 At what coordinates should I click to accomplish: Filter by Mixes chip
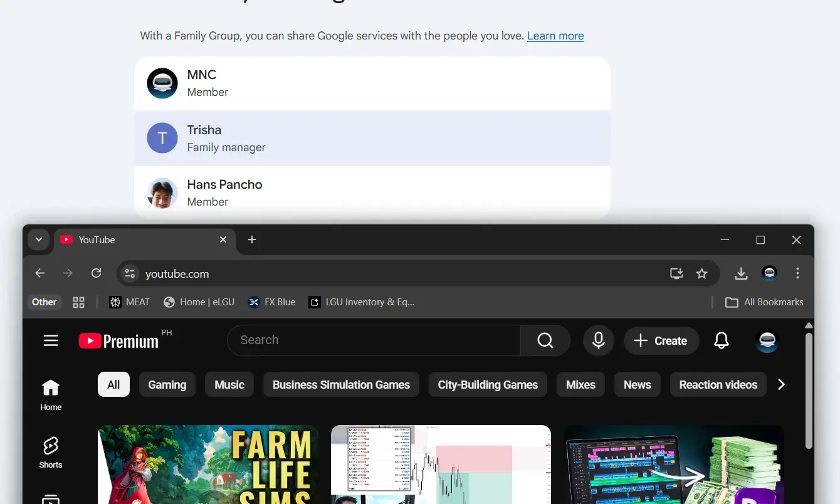click(x=580, y=384)
